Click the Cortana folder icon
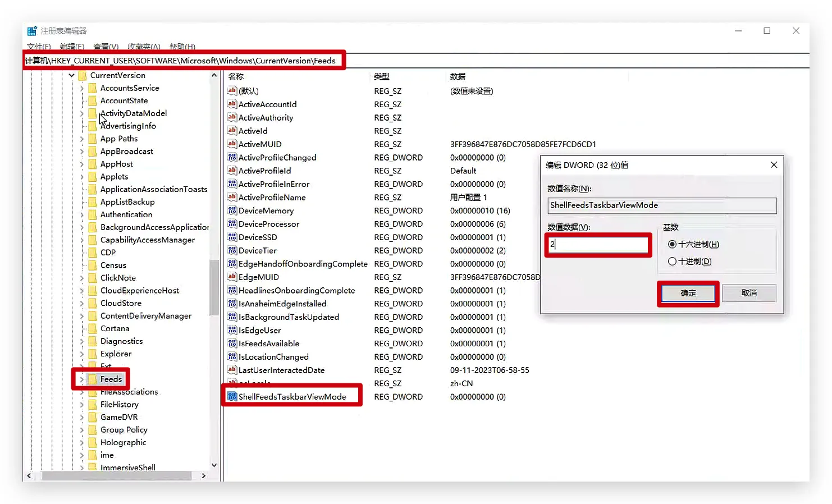 pyautogui.click(x=93, y=328)
